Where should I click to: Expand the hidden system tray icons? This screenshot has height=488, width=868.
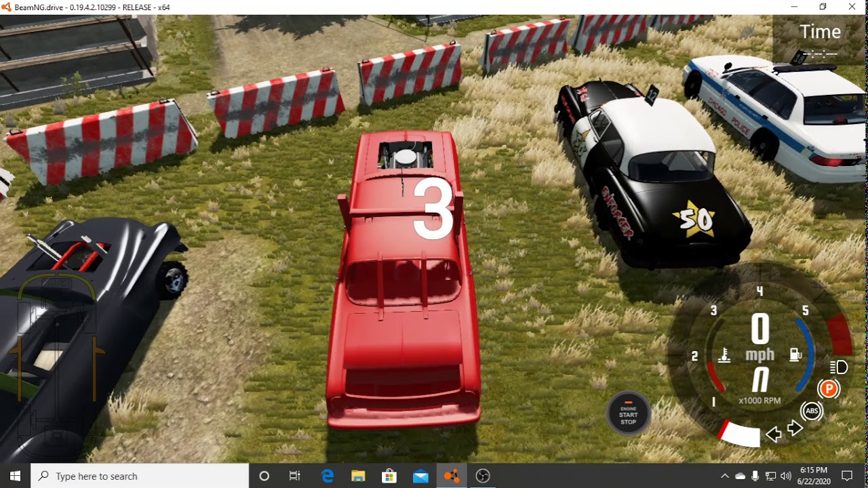click(724, 476)
